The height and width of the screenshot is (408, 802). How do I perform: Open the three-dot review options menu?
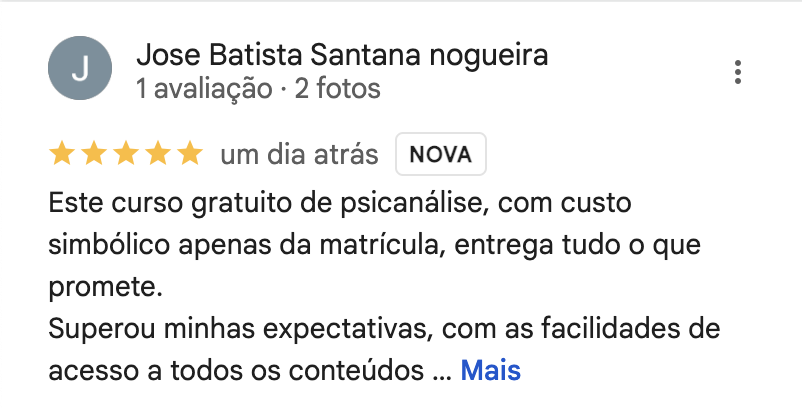pyautogui.click(x=738, y=72)
